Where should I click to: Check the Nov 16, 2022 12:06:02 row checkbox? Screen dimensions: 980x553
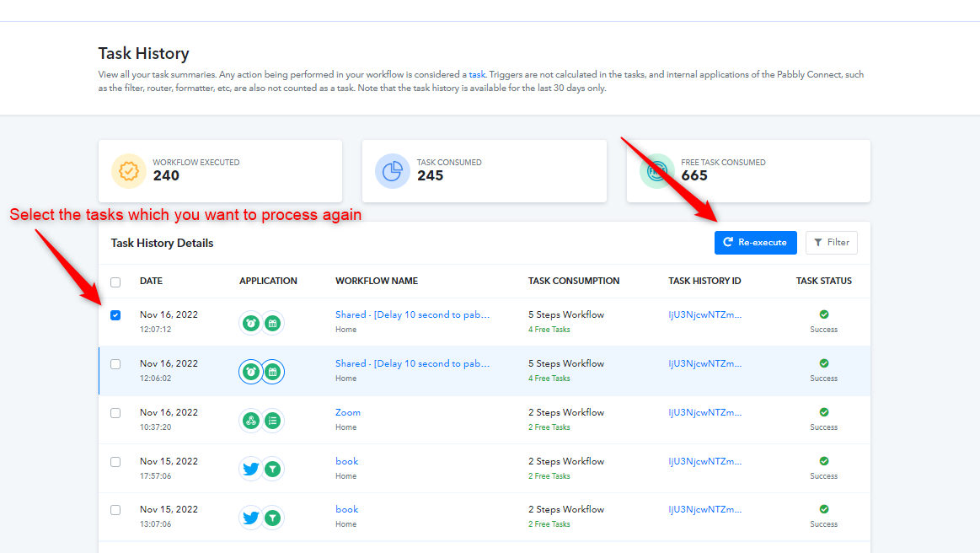coord(115,364)
